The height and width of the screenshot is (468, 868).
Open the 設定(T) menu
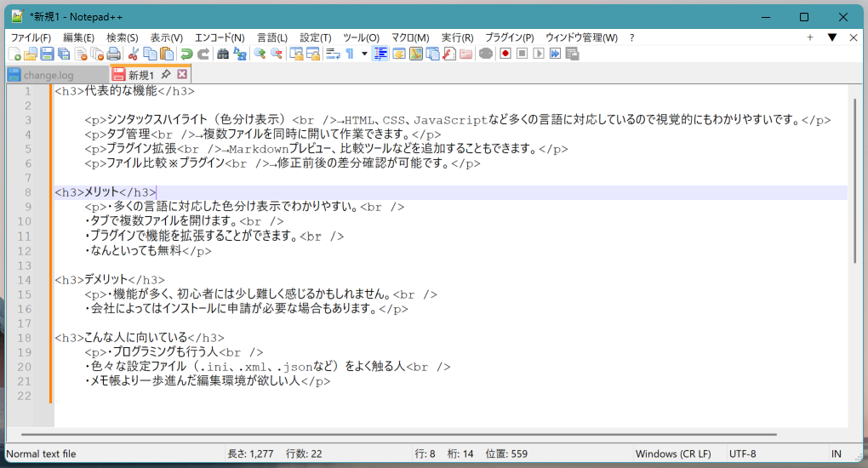click(x=316, y=37)
